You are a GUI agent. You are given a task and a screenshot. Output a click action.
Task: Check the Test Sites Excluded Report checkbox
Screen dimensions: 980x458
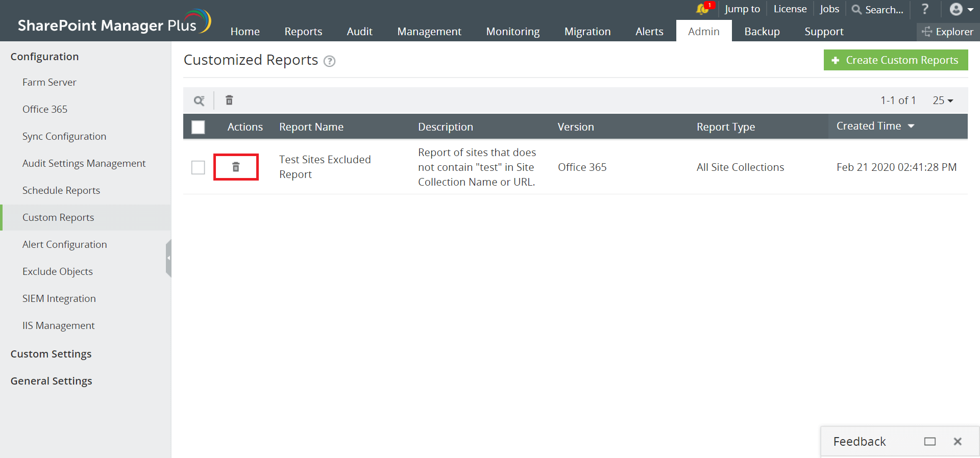click(x=198, y=167)
